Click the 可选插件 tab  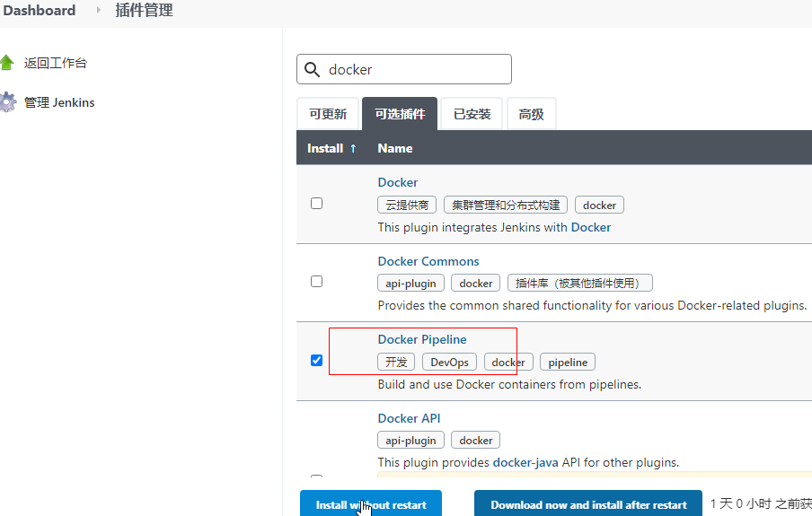pyautogui.click(x=400, y=115)
